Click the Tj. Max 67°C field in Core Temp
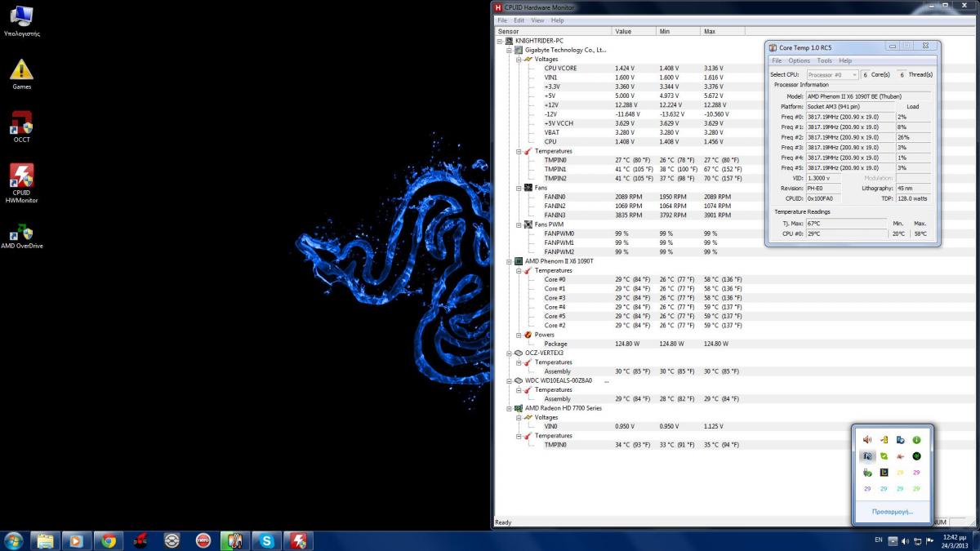Screen dimensions: 980x551 [x=845, y=223]
